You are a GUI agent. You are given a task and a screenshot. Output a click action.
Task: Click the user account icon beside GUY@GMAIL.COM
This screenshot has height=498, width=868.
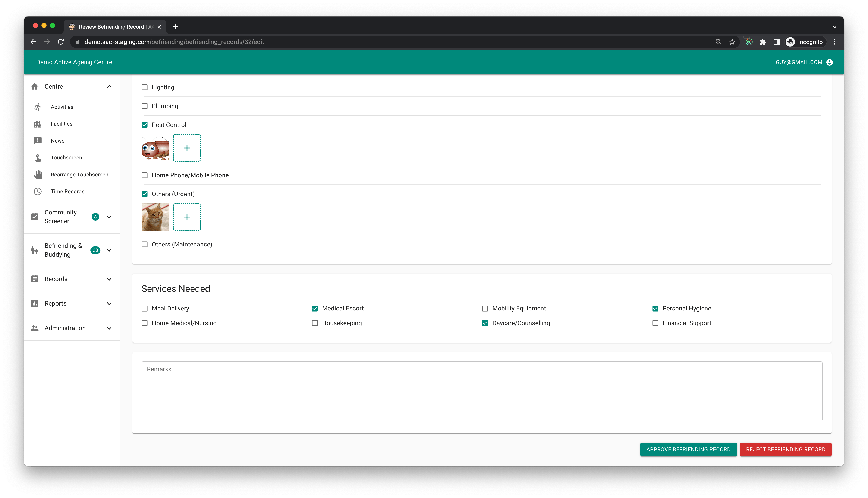coord(829,62)
